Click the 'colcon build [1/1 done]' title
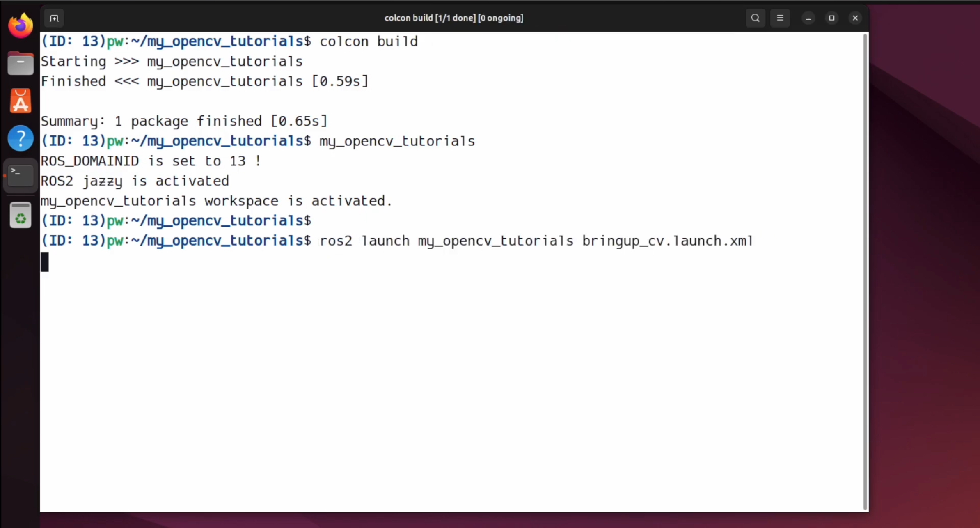This screenshot has height=528, width=980. [x=453, y=18]
